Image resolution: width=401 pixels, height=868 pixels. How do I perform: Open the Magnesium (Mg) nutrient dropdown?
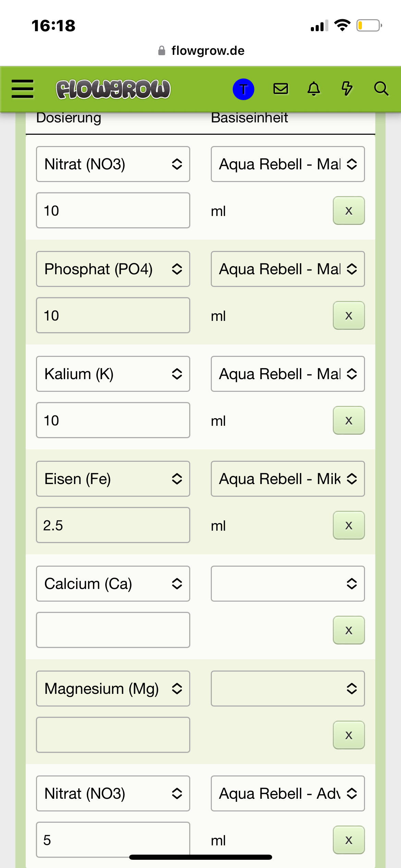coord(113,689)
